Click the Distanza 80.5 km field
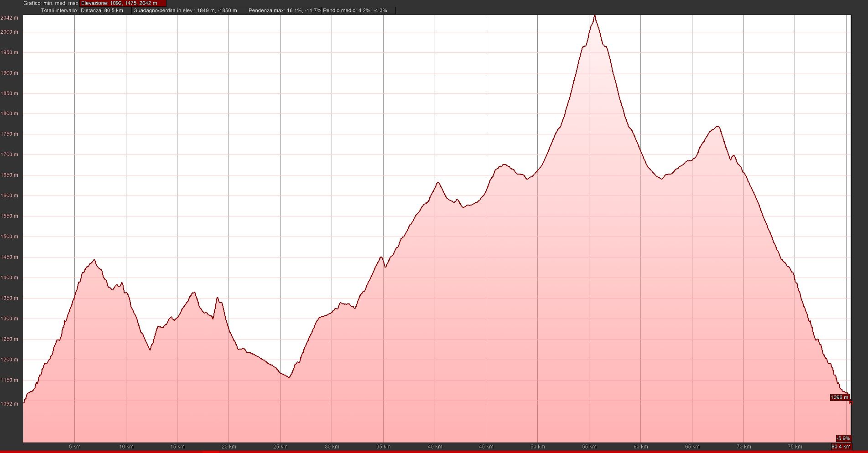Viewport: 868px width, 453px height. coord(105,10)
